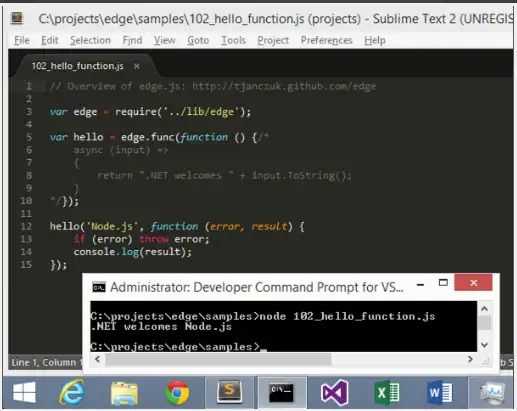Open Google Chrome from the taskbar
The width and height of the screenshot is (517, 411).
pos(177,393)
